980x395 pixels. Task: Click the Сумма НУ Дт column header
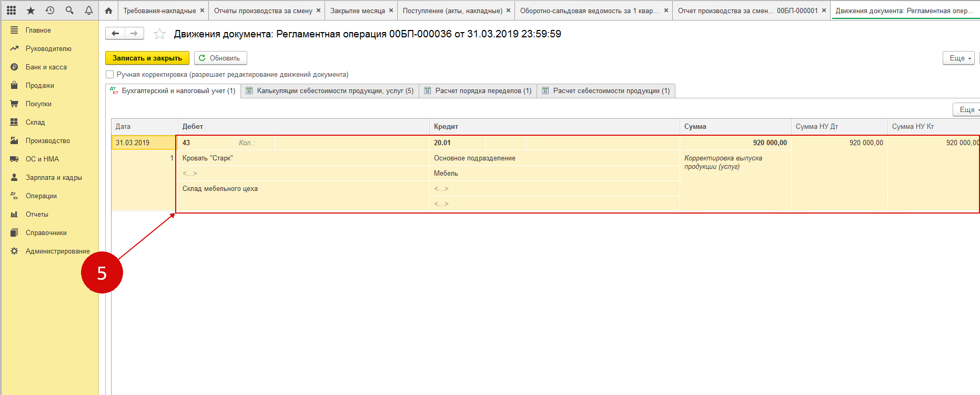pyautogui.click(x=839, y=127)
